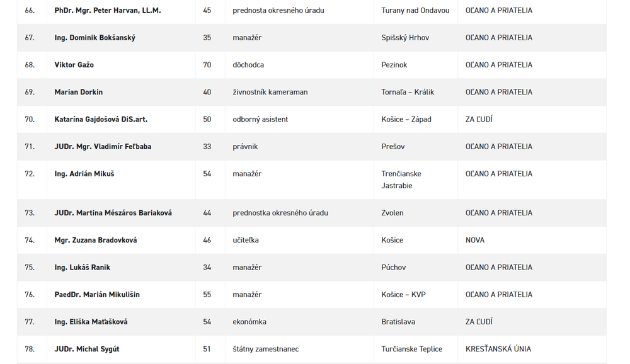Select Ing. Dominik Bokšanský in row 67

94,38
